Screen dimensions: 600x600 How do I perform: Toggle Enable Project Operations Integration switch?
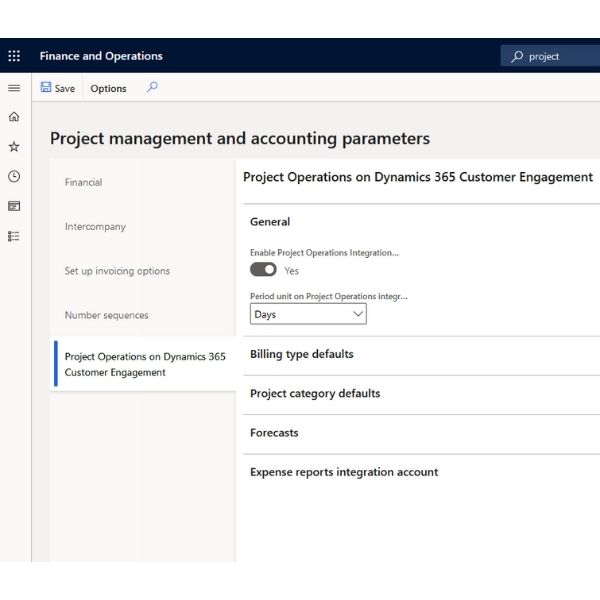point(263,270)
